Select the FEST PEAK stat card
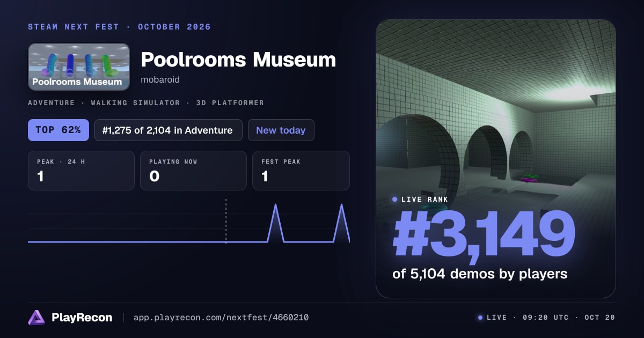 point(301,171)
